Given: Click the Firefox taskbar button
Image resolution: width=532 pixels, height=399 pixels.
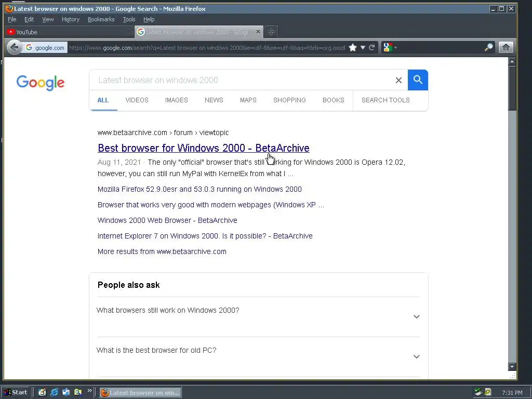Looking at the screenshot, I should (140, 393).
